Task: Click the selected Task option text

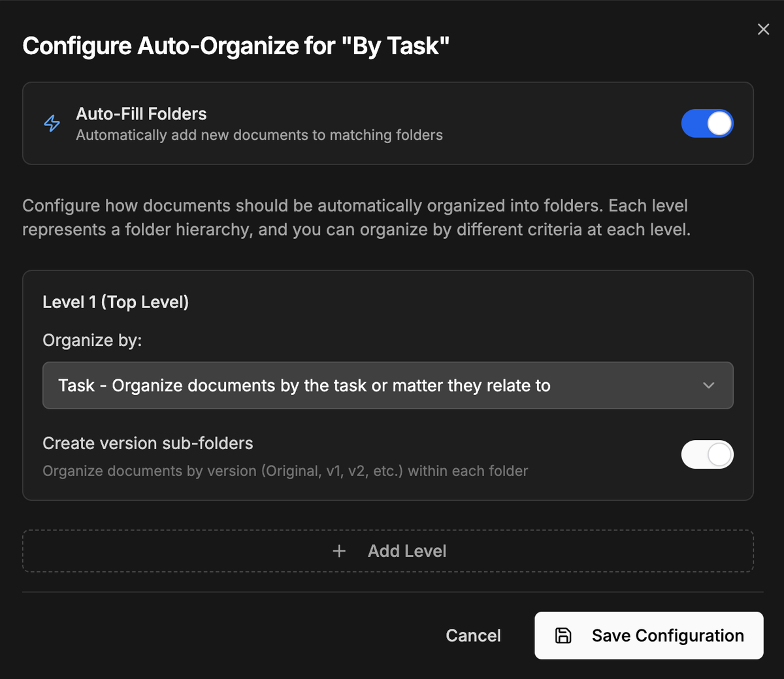Action: tap(304, 385)
